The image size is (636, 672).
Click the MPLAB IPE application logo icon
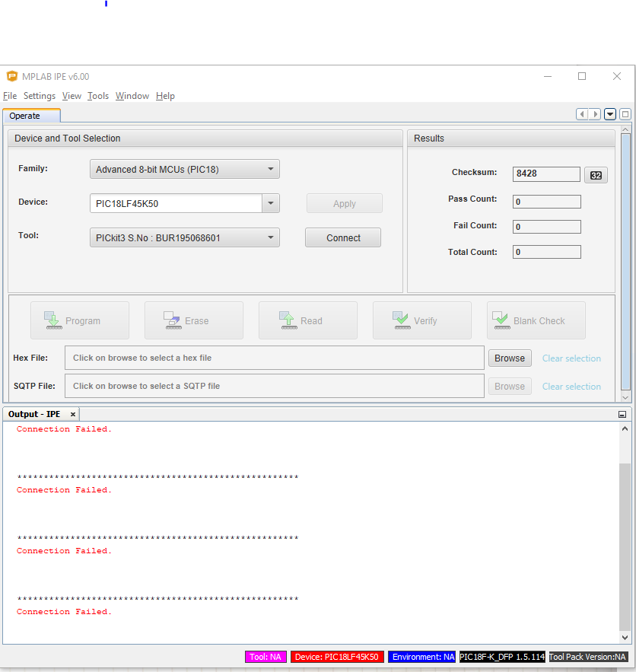point(12,76)
